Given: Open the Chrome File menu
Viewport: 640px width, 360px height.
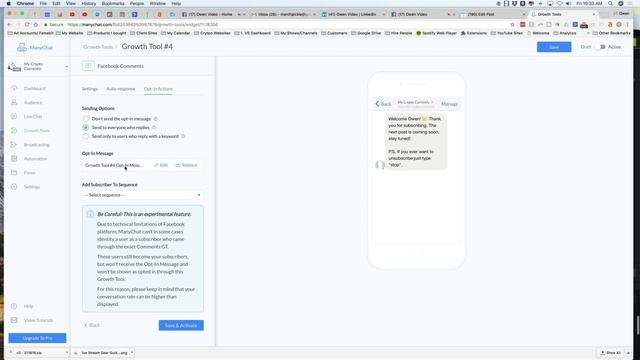Looking at the screenshot, I should click(x=43, y=3).
